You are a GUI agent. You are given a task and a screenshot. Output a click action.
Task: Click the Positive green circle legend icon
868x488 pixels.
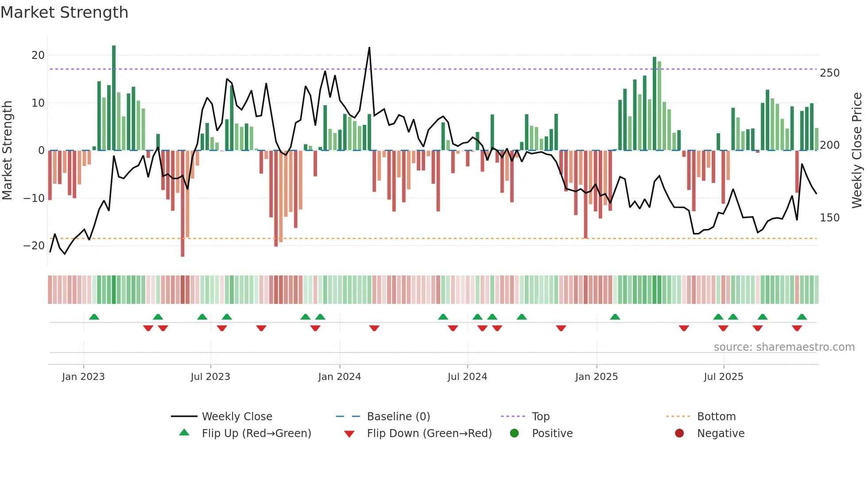(514, 433)
